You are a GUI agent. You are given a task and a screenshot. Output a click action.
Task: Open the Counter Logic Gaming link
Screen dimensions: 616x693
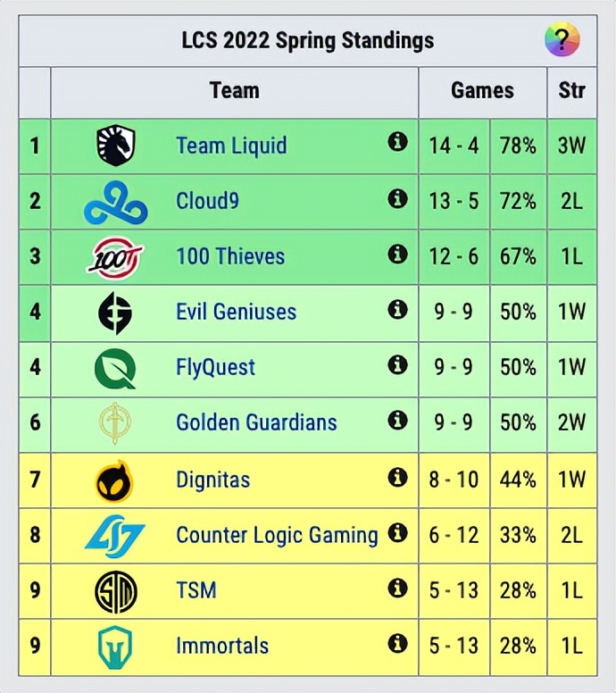click(x=277, y=535)
